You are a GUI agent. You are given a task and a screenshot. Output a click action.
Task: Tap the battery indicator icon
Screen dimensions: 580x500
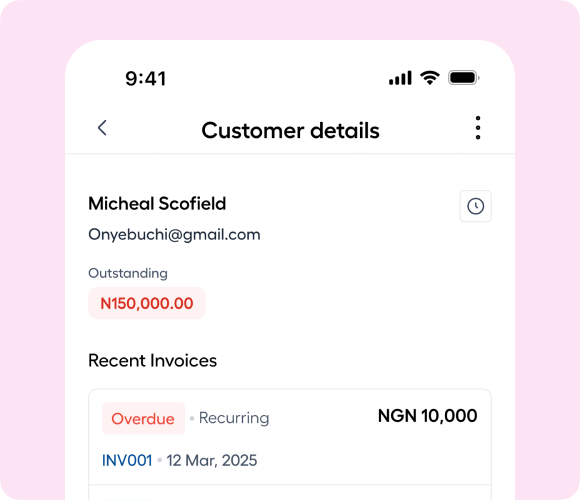[464, 78]
